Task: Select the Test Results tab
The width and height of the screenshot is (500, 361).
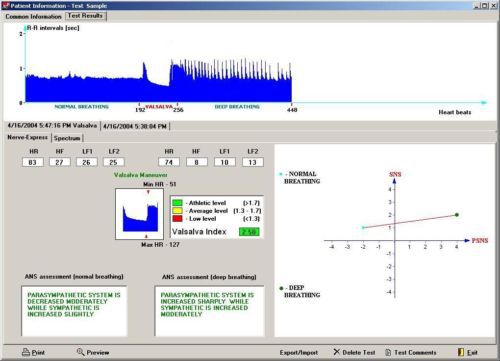Action: coord(85,16)
